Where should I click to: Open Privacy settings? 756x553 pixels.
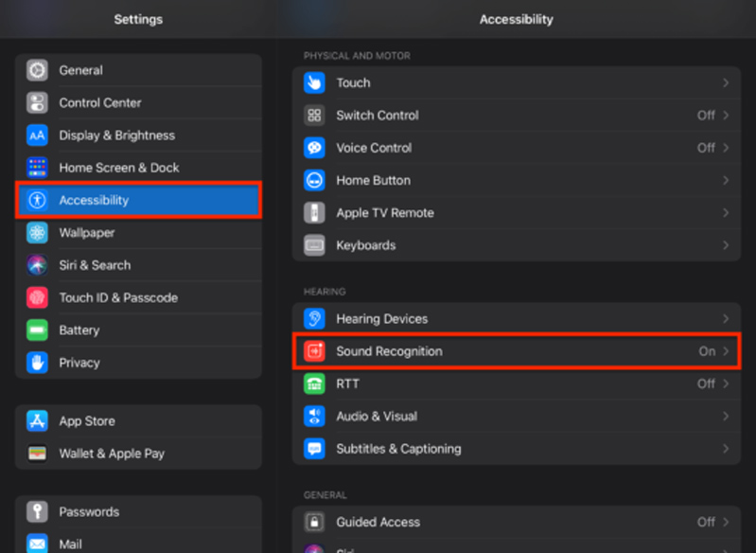(138, 363)
